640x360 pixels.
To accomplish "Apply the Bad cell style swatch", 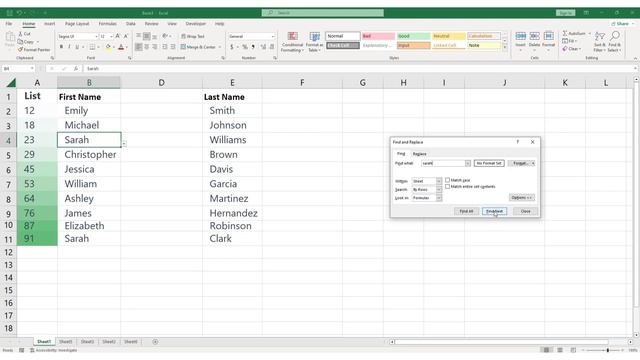I will point(378,36).
